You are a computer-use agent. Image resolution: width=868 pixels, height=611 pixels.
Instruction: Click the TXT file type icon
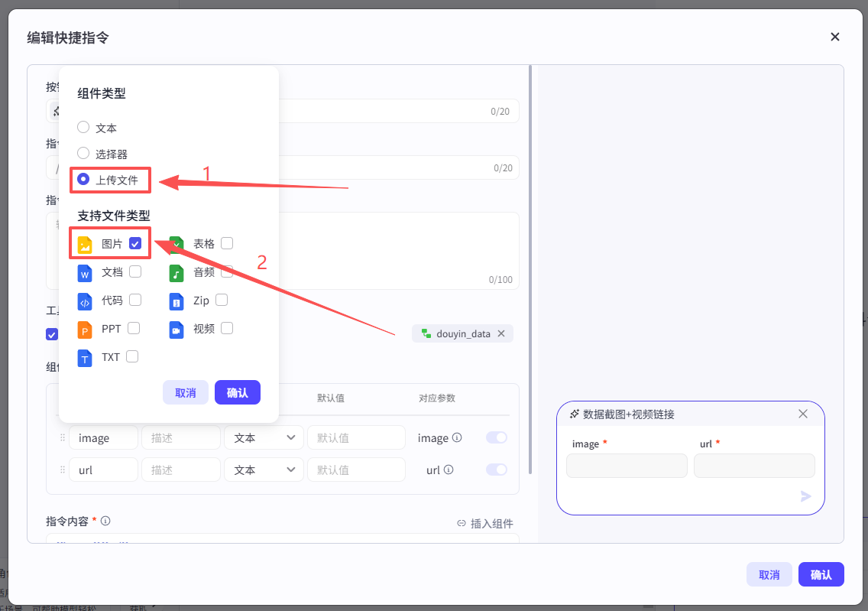85,358
